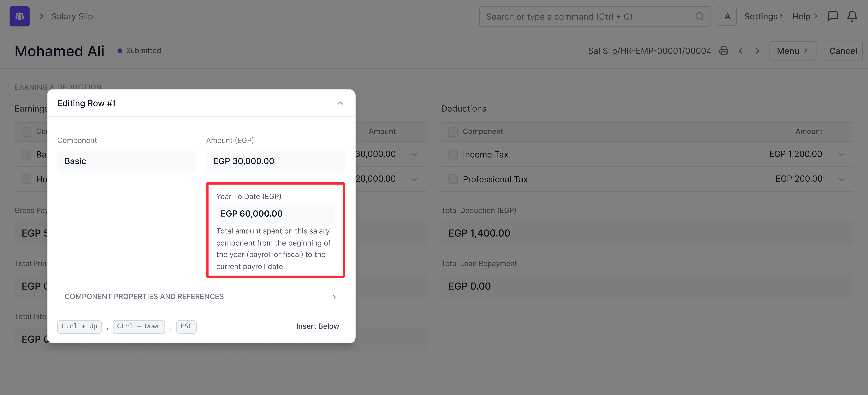868x395 pixels.
Task: Click the search magnifier icon
Action: (x=700, y=17)
